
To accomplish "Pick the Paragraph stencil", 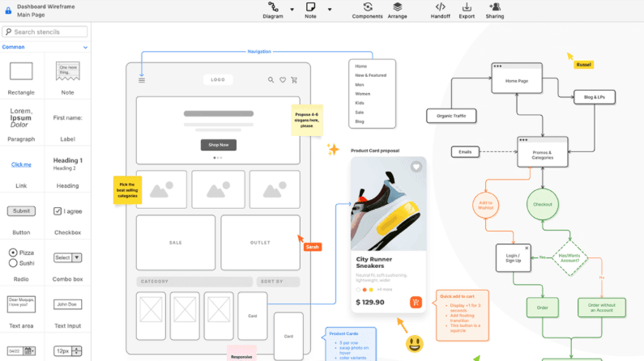I will (21, 117).
